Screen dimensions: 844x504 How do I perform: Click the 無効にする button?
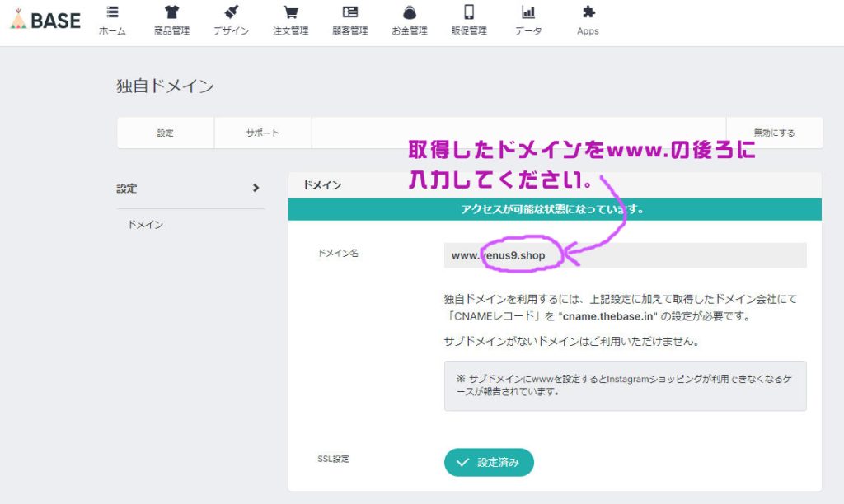tap(774, 133)
